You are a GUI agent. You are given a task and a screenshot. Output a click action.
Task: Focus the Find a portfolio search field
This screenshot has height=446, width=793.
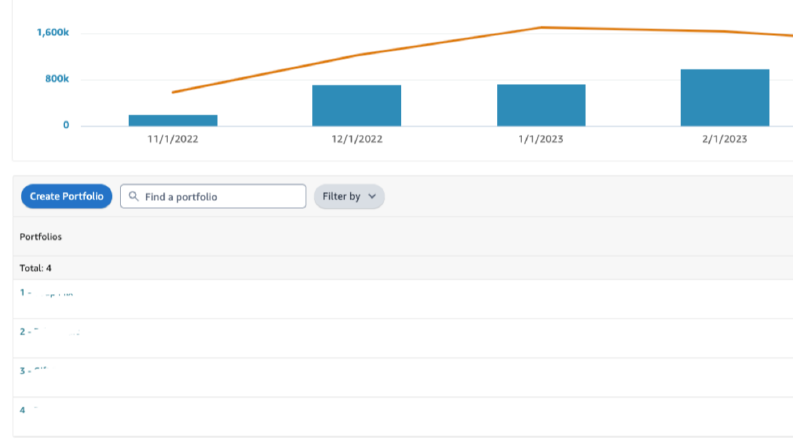(x=213, y=196)
